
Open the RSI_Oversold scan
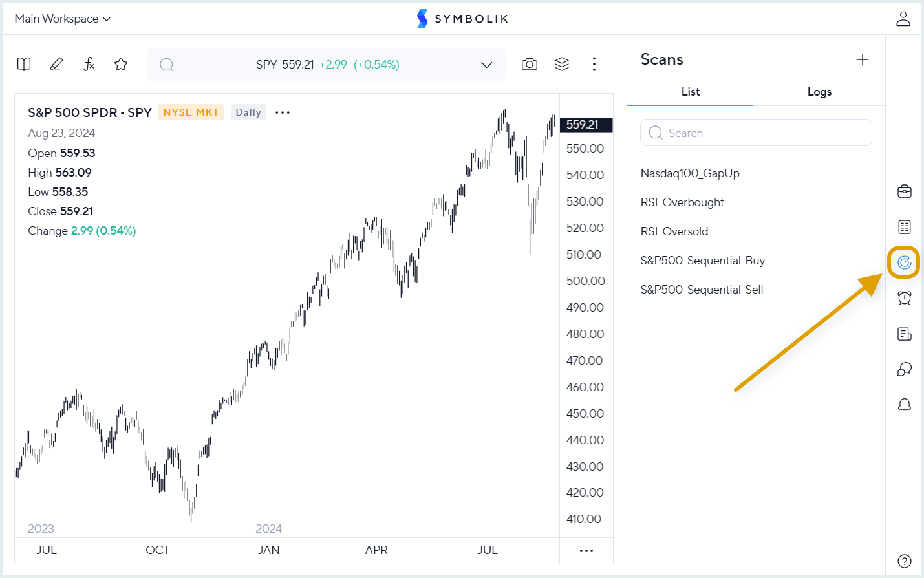(674, 231)
